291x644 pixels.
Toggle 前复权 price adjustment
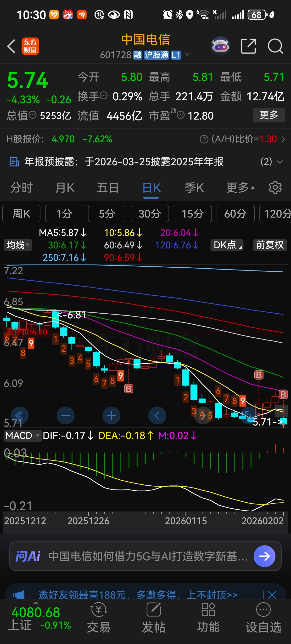(270, 245)
